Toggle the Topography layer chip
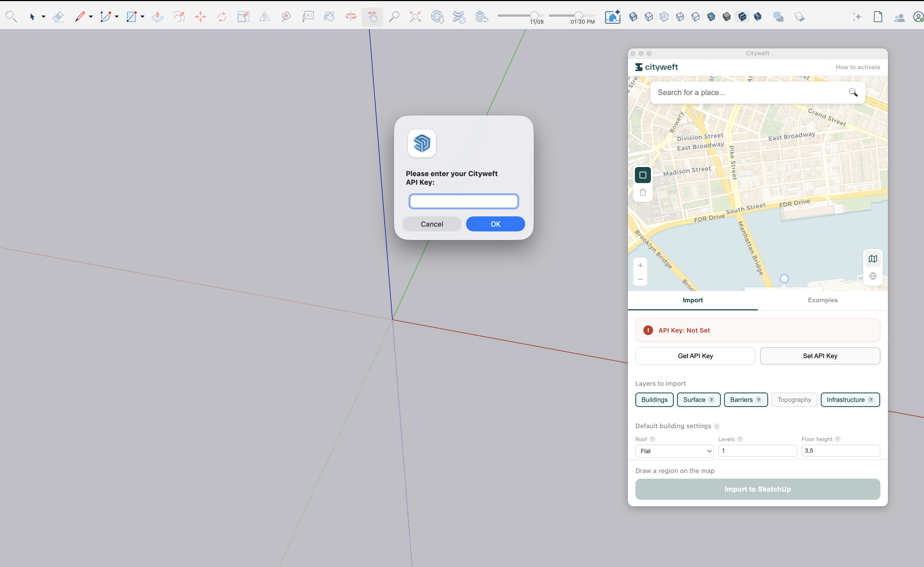Viewport: 924px width, 567px height. pos(794,399)
